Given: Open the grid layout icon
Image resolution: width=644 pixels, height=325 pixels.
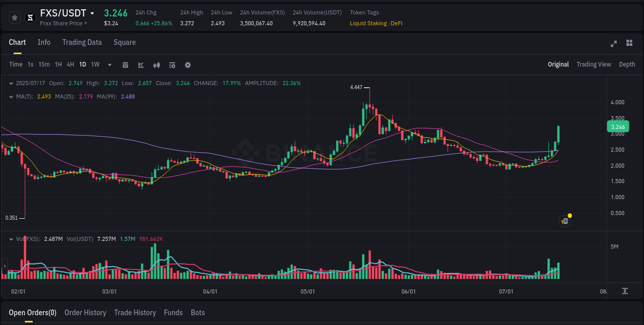Looking at the screenshot, I should pos(629,44).
